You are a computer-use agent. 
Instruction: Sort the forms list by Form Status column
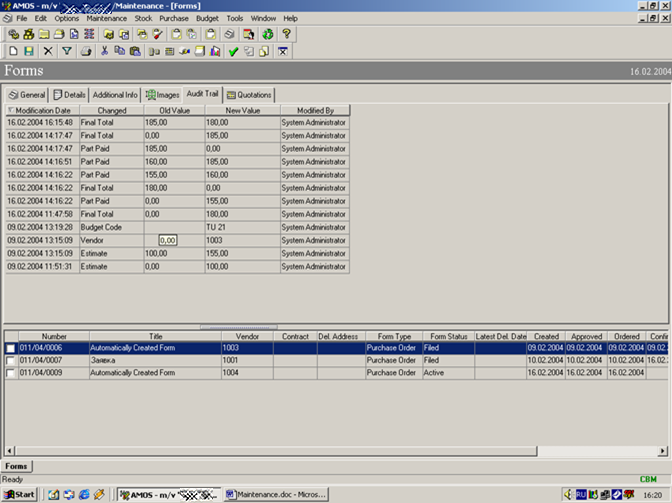449,337
